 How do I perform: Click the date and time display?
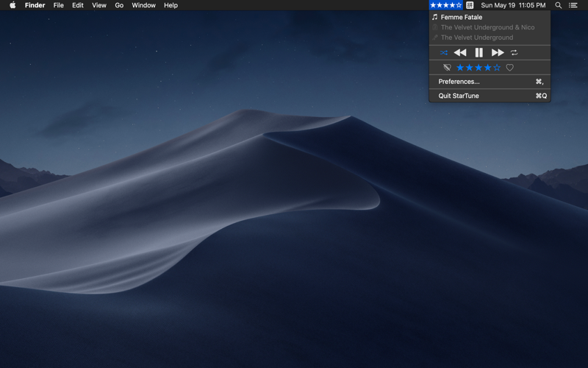513,5
